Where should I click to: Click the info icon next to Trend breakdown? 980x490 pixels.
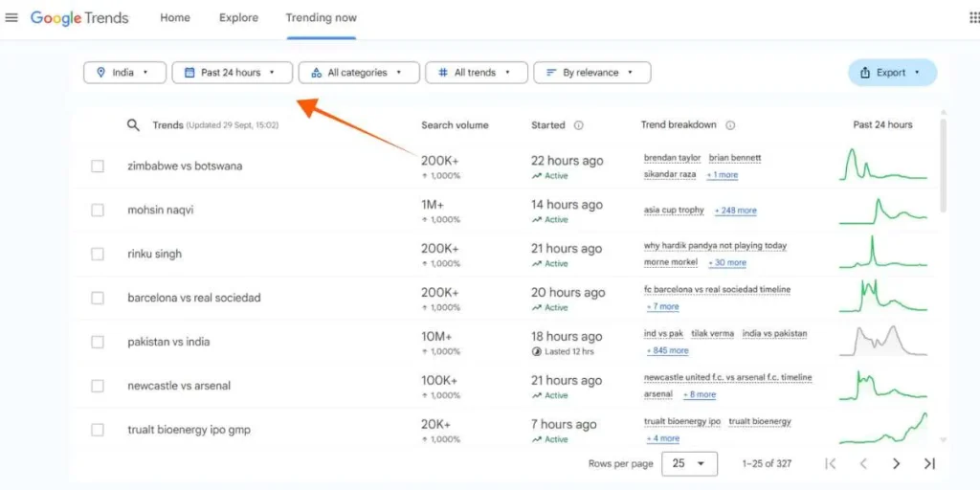coord(730,125)
